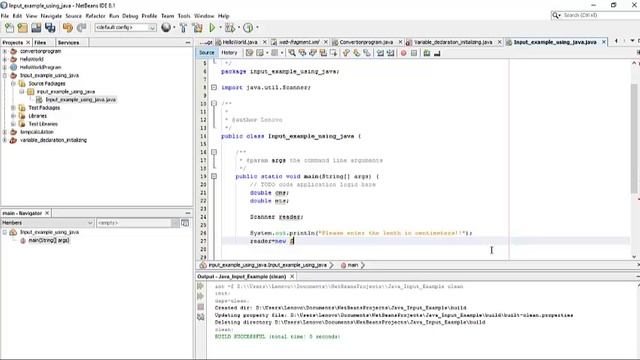This screenshot has width=640, height=360.
Task: Click the Find Selection magnifier icon in editor toolbar
Action: coord(292,53)
